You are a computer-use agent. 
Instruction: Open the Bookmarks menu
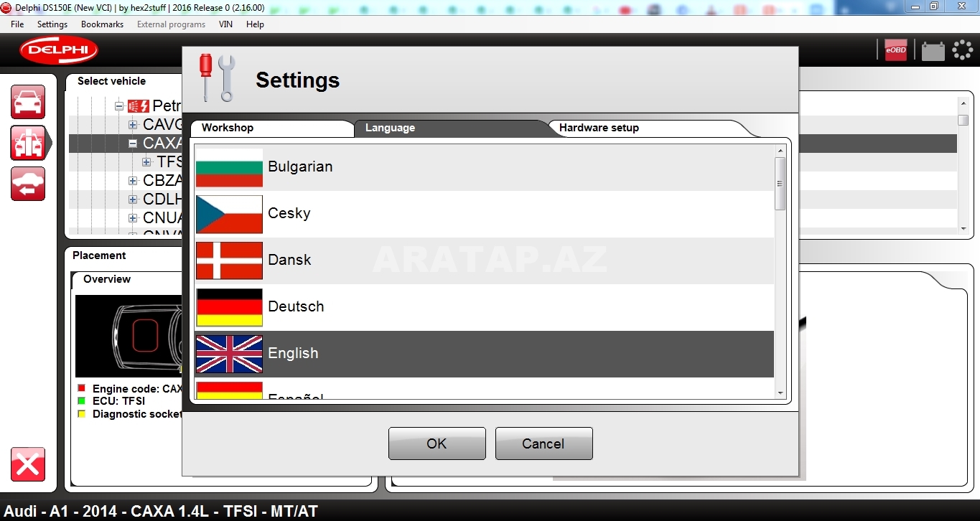pos(102,24)
